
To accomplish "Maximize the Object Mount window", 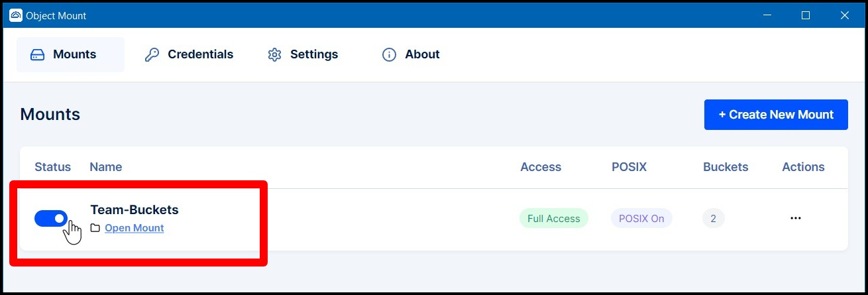I will 806,15.
